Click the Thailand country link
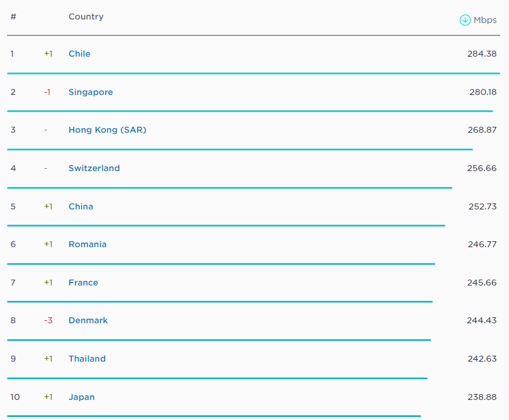The image size is (509, 420). (87, 359)
